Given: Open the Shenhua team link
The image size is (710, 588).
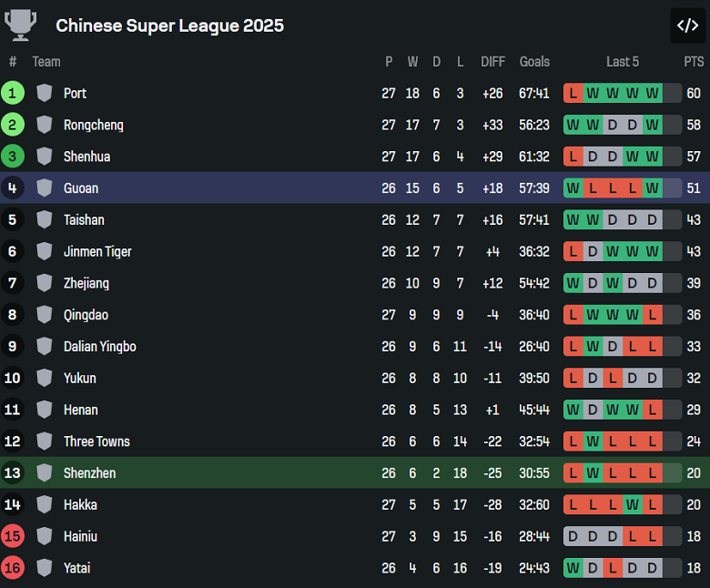Looking at the screenshot, I should pos(86,157).
